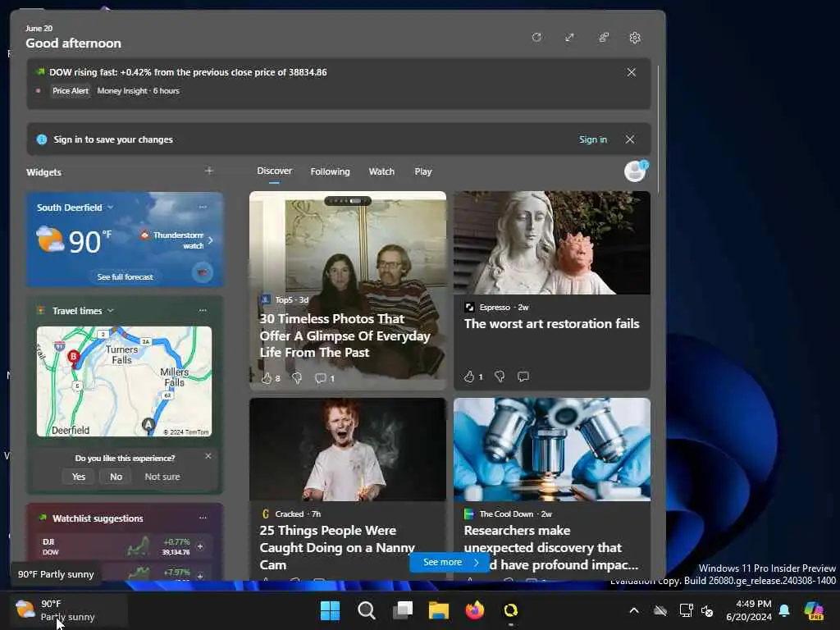Open widgets settings gear

click(x=635, y=38)
